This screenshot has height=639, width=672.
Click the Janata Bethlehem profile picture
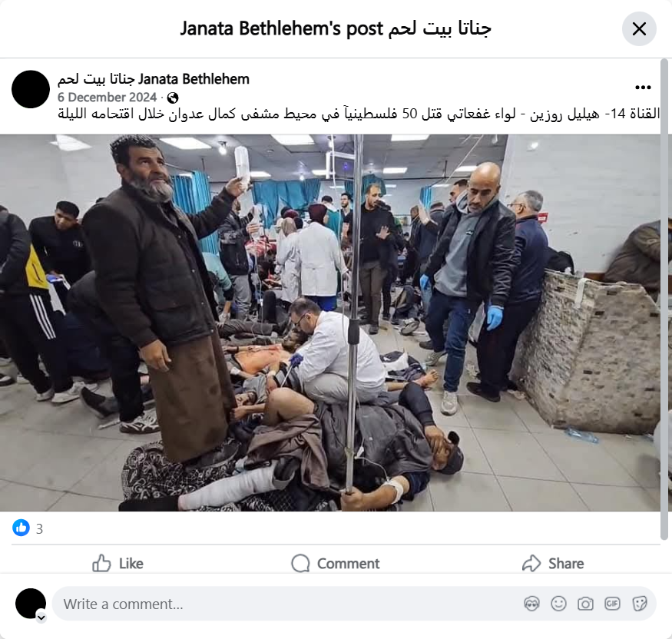pos(31,89)
